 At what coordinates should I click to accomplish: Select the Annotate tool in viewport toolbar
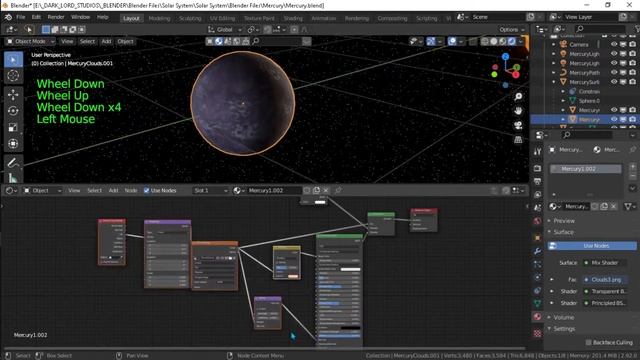coord(13,163)
